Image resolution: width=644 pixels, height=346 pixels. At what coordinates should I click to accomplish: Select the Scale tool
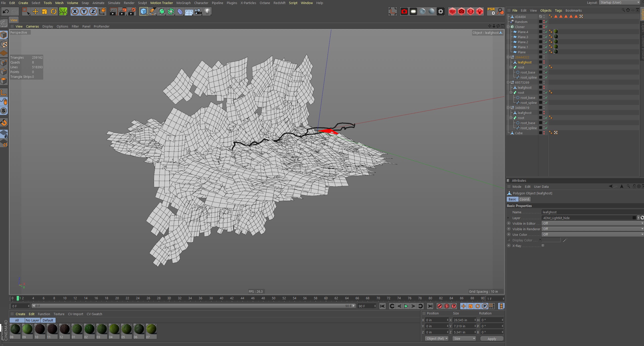tap(45, 11)
